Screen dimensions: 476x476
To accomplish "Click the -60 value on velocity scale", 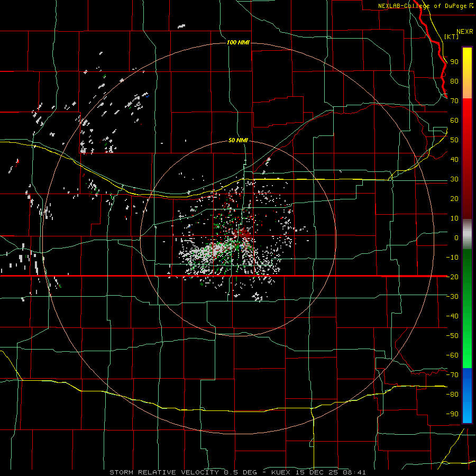I will click(452, 355).
